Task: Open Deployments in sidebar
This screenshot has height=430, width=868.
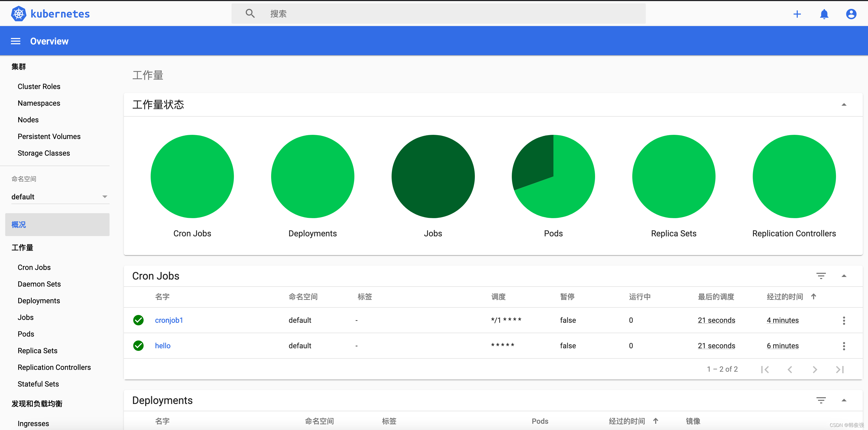Action: pyautogui.click(x=39, y=301)
